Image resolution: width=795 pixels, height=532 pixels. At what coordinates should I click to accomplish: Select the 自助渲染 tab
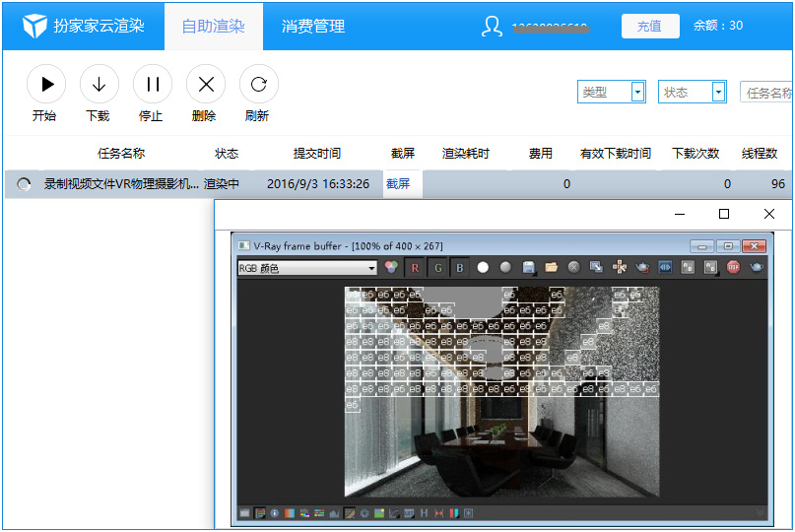tap(213, 27)
